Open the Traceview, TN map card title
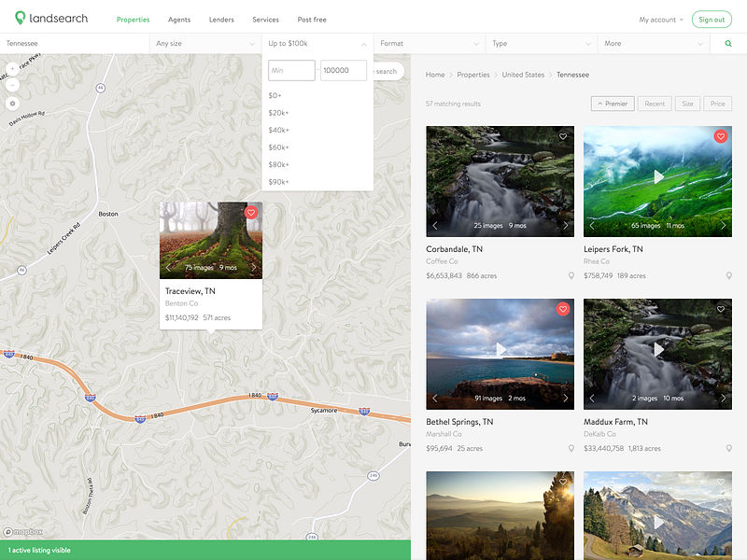 tap(190, 291)
